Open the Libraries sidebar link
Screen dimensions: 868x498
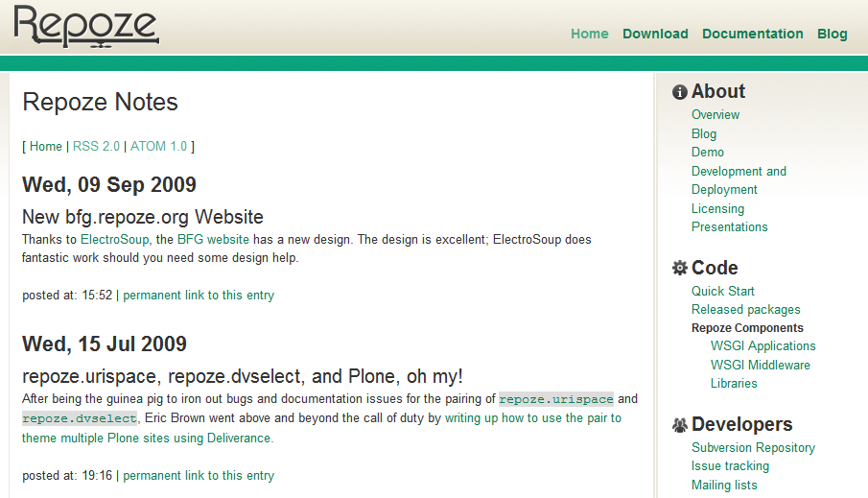coord(734,383)
